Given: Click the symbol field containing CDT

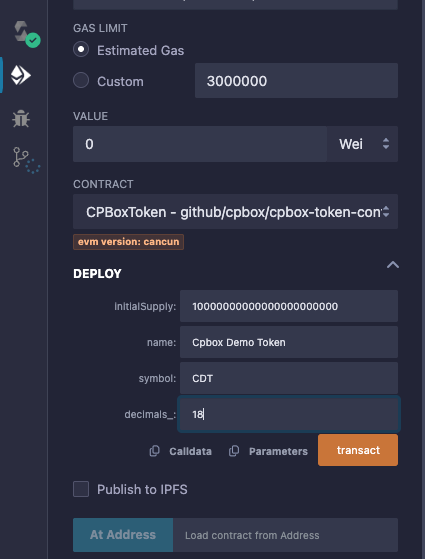Looking at the screenshot, I should coord(289,378).
